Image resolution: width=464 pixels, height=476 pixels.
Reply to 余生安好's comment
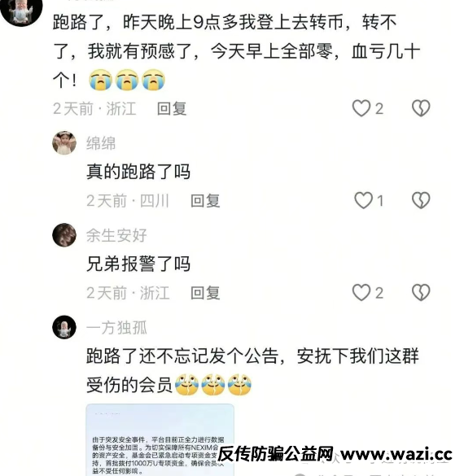coord(205,293)
